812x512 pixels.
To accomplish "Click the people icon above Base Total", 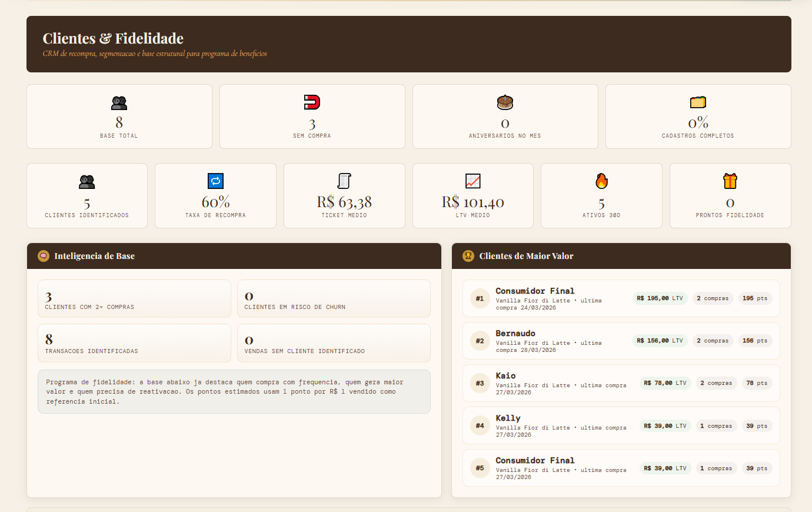I will (119, 103).
